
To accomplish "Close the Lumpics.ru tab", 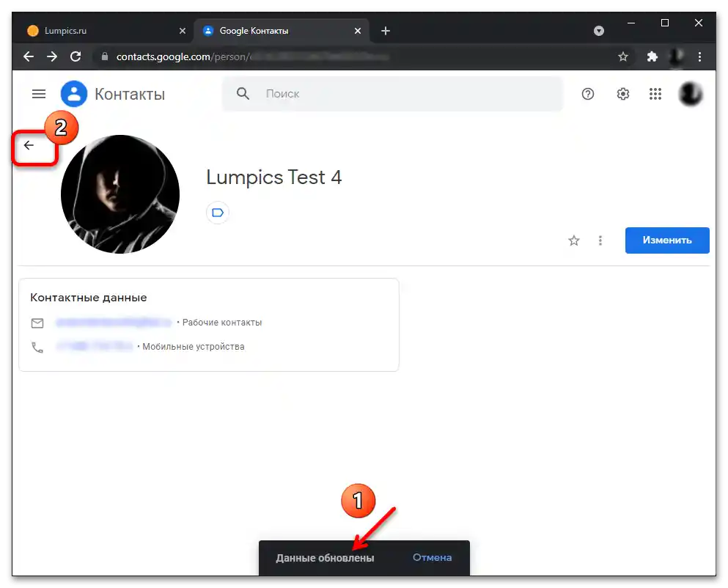I will click(183, 31).
